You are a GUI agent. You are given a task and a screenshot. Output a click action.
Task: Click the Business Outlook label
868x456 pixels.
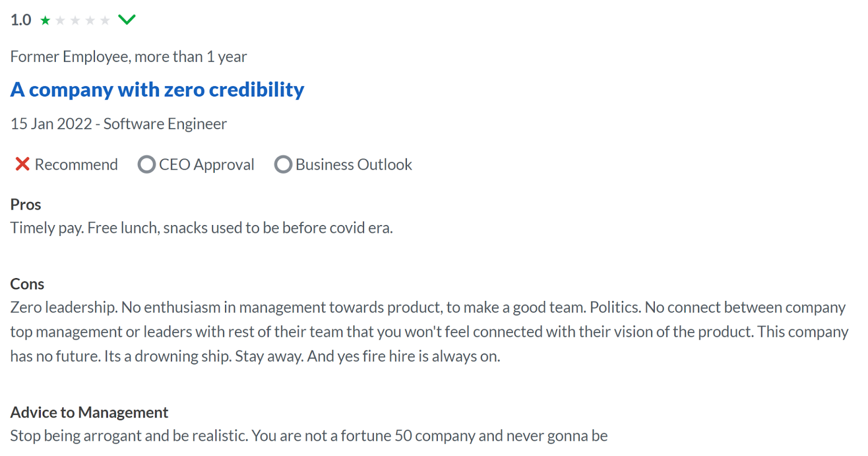(354, 164)
